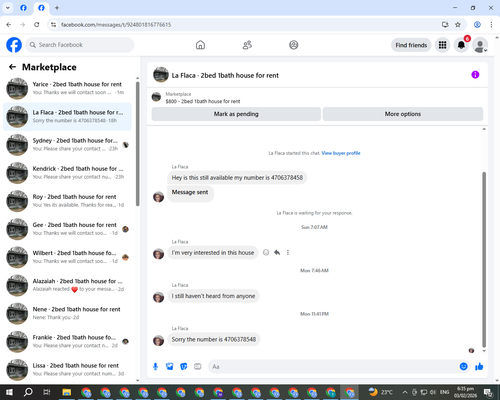Click the listing thumbnail in chat header

[x=161, y=75]
